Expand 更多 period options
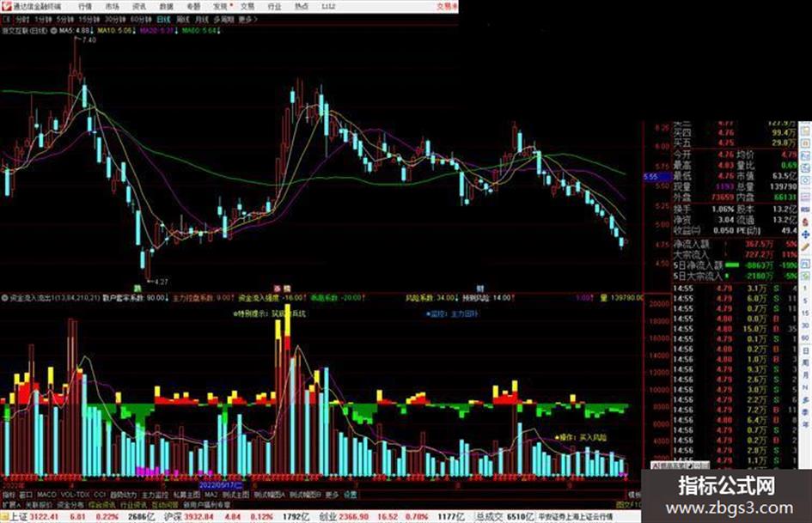812x523 pixels. (x=247, y=19)
